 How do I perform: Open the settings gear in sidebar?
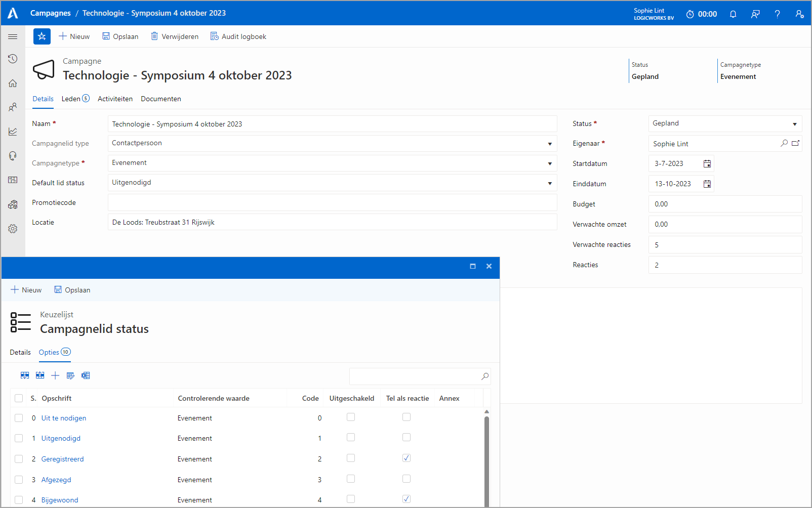pos(13,229)
